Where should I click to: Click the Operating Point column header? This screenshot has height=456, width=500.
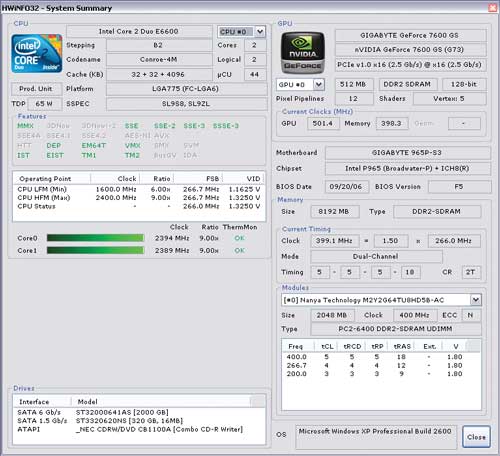(x=52, y=179)
